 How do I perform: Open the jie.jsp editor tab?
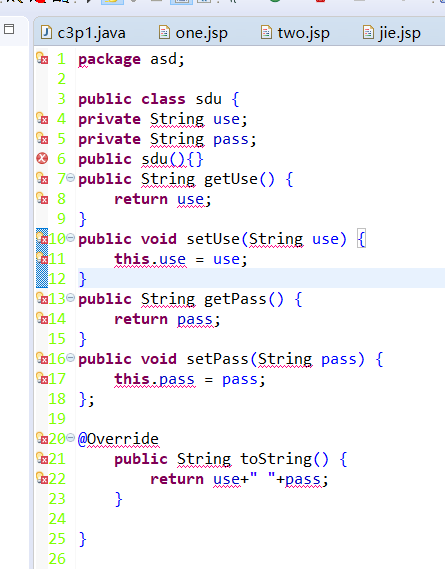pyautogui.click(x=392, y=33)
